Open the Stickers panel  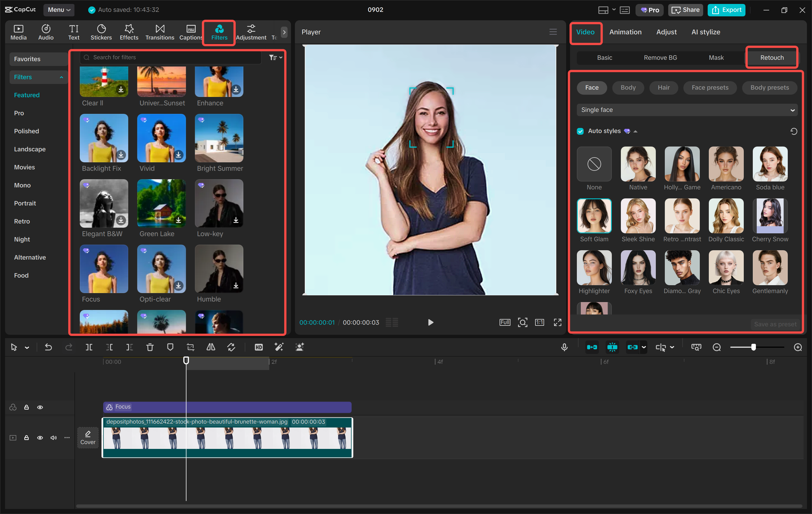[x=101, y=32]
